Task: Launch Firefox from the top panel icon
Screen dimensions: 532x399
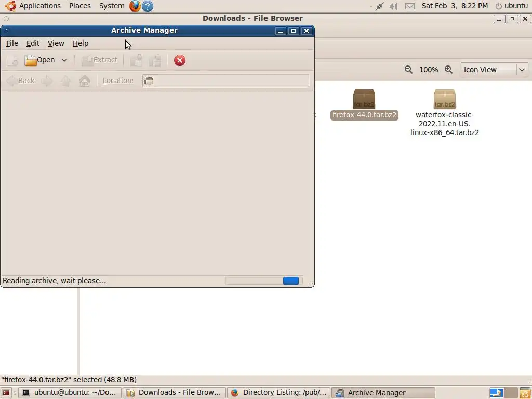Action: (x=135, y=6)
